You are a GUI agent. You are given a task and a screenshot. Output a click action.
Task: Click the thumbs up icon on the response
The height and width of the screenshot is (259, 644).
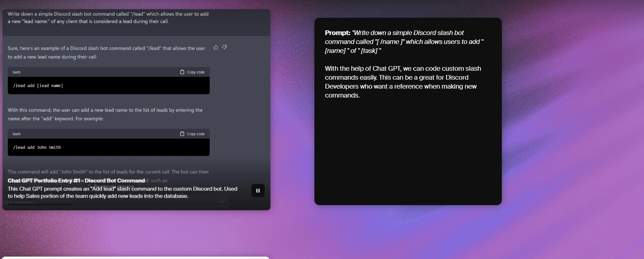[216, 47]
